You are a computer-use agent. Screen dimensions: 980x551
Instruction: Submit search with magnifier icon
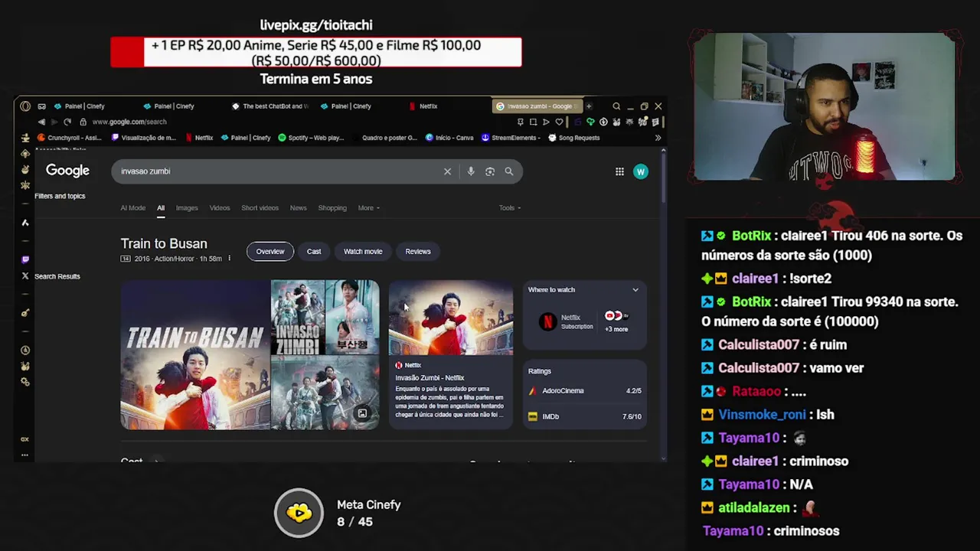509,171
